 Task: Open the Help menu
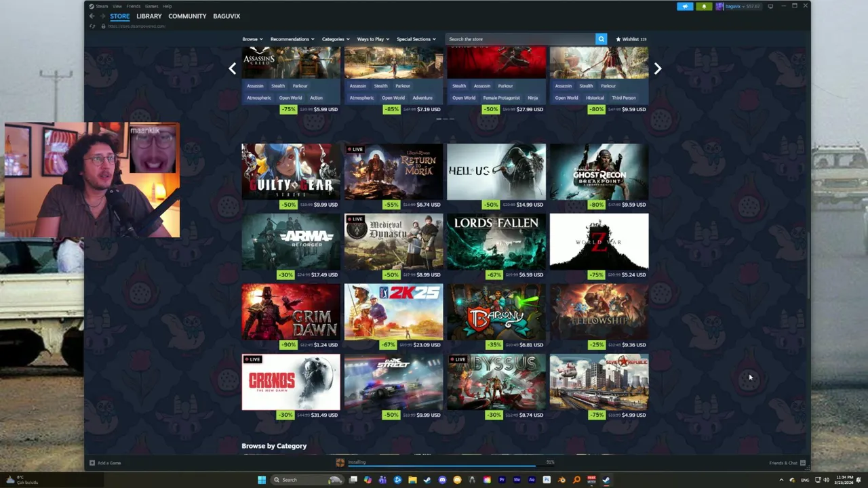(167, 6)
